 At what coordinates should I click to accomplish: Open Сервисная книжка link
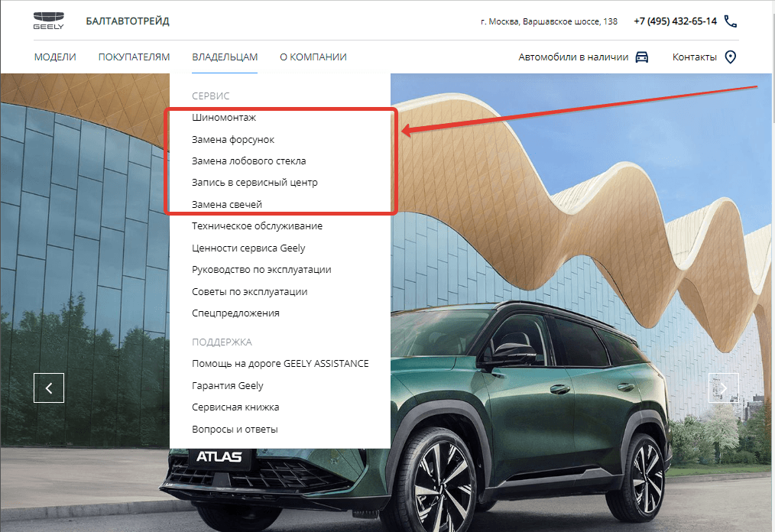point(235,407)
